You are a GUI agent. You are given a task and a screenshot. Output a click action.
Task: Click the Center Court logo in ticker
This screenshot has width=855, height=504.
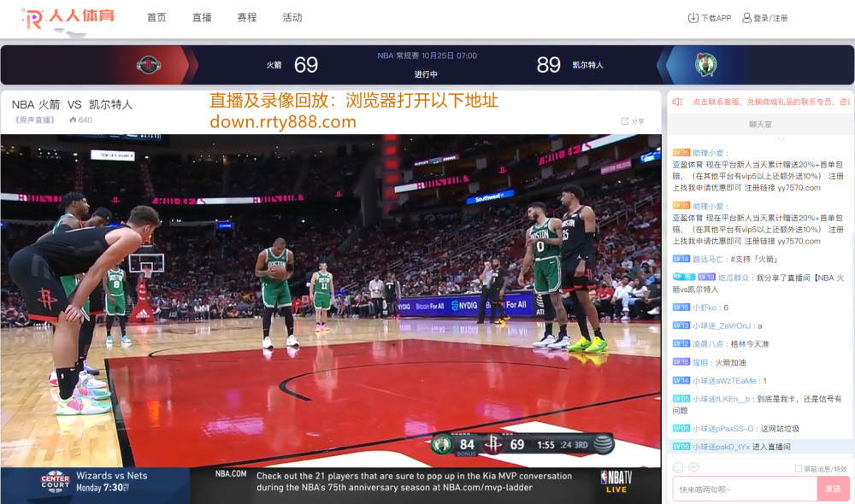click(55, 482)
